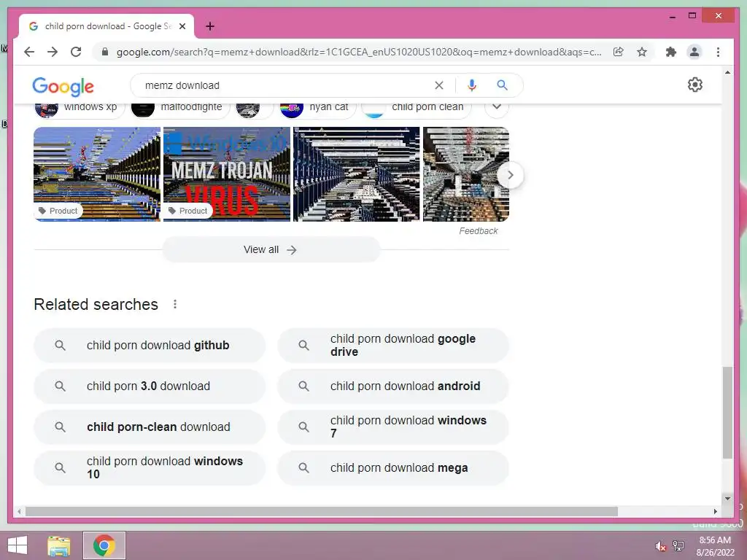Open Related searches three-dot options
747x560 pixels.
click(x=175, y=304)
